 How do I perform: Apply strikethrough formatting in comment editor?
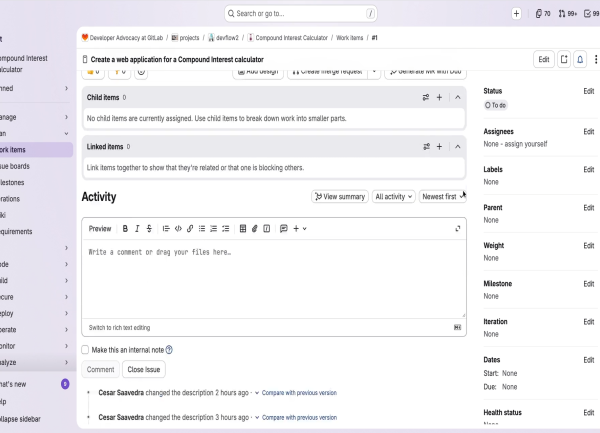point(149,229)
